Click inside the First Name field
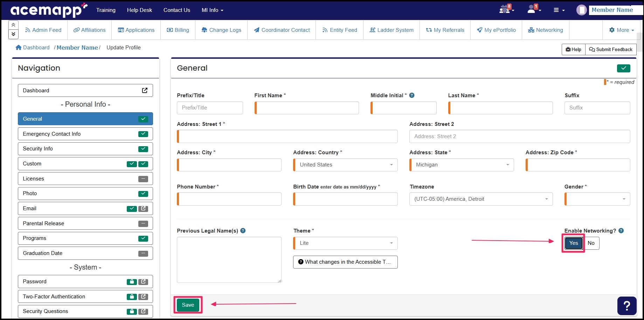This screenshot has height=320, width=644. point(306,108)
